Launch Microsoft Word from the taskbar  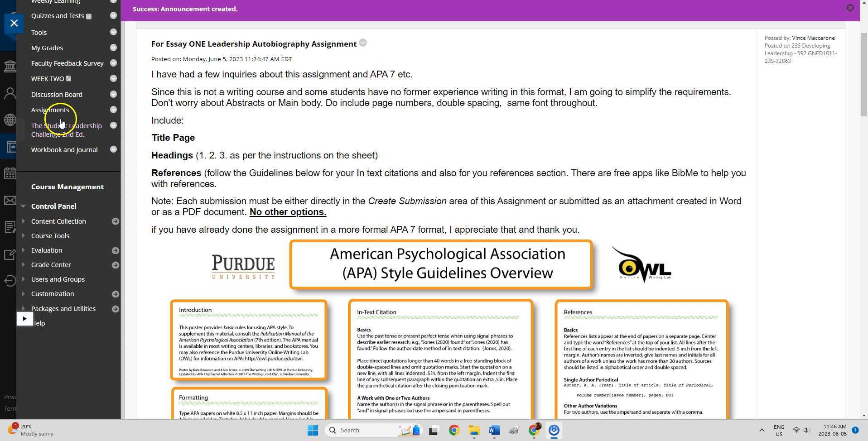point(493,430)
